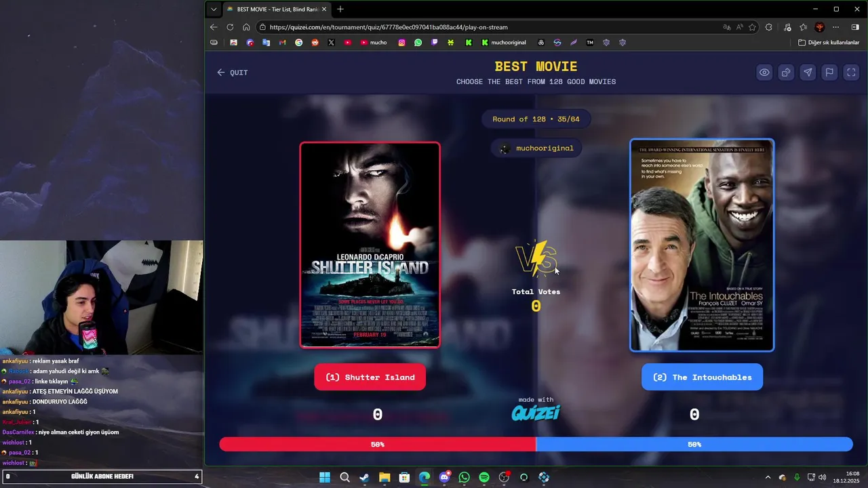The height and width of the screenshot is (488, 868).
Task: Open the WhatsApp bookmark
Action: 418,42
